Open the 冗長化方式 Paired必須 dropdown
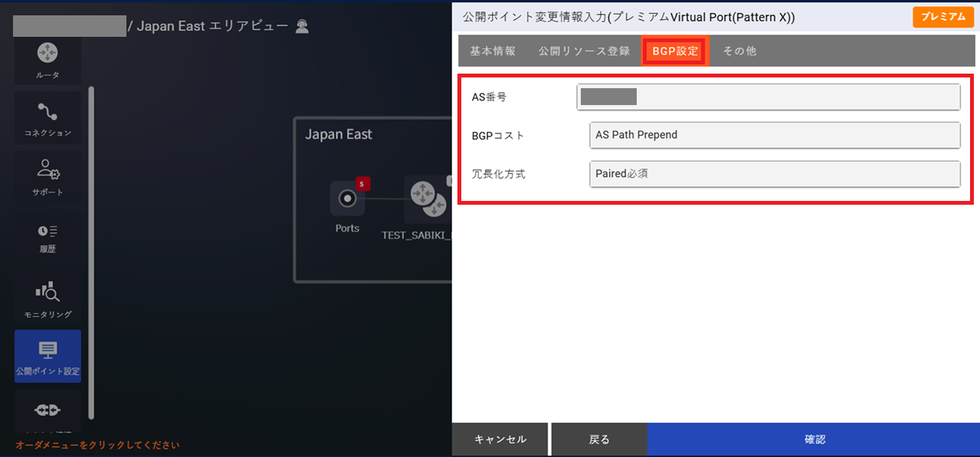This screenshot has height=457, width=980. coord(775,174)
